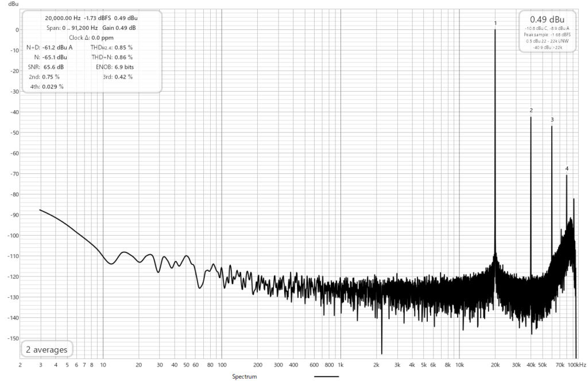588x382 pixels.
Task: Click the large 0.49 dBu level readout
Action: (547, 20)
